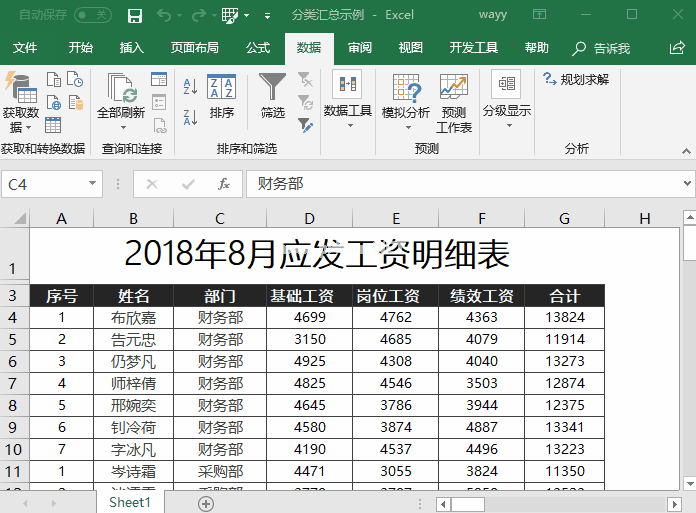Select column D header
This screenshot has height=513, width=696.
point(309,218)
